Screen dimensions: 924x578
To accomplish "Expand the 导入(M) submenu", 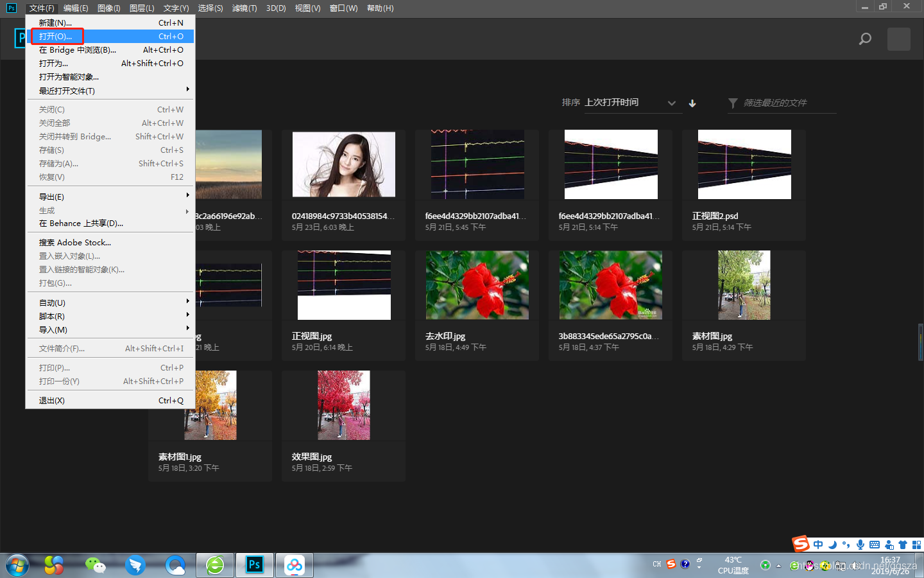I will tap(110, 329).
